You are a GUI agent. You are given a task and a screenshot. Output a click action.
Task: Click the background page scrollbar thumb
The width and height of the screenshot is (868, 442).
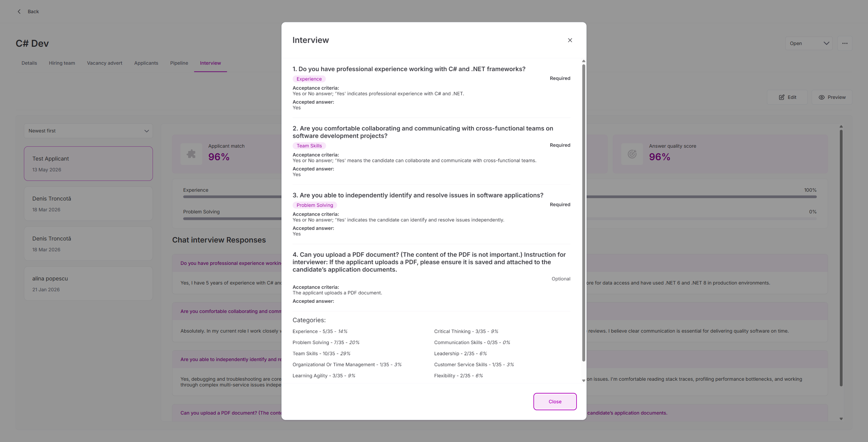841,258
